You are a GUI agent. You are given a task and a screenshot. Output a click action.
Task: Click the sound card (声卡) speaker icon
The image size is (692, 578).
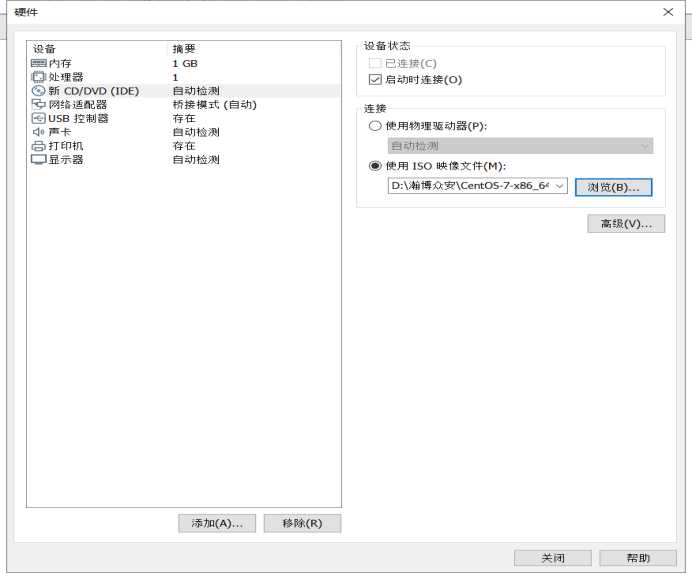(x=39, y=132)
